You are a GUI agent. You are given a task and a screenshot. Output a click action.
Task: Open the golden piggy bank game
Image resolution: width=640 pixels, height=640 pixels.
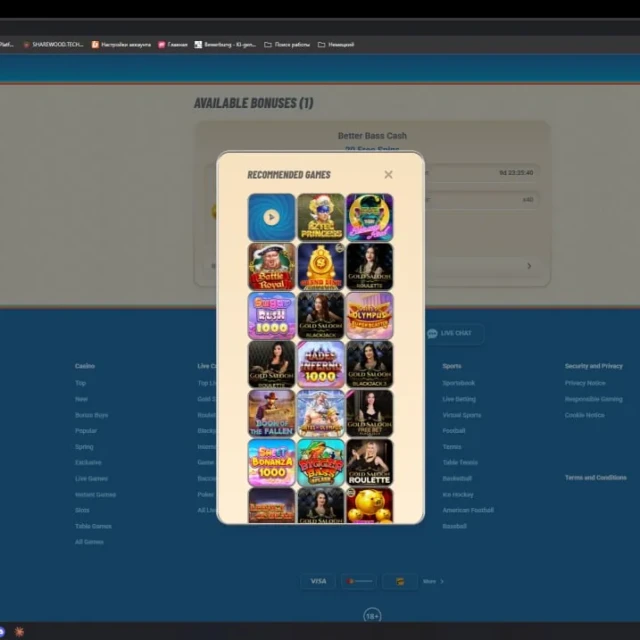click(x=370, y=505)
